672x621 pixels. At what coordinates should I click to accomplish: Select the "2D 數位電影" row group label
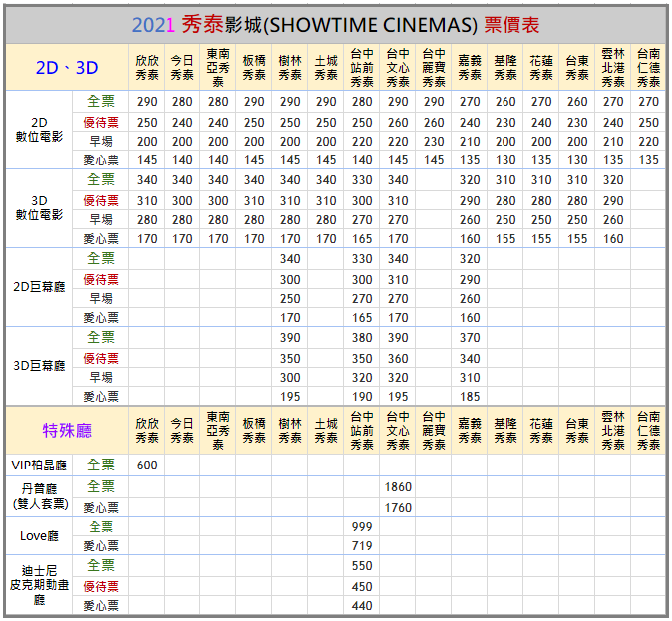pos(40,129)
